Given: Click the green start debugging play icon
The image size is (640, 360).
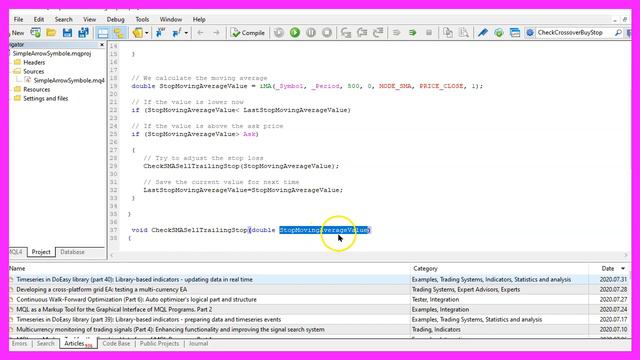Looking at the screenshot, I should click(x=295, y=33).
